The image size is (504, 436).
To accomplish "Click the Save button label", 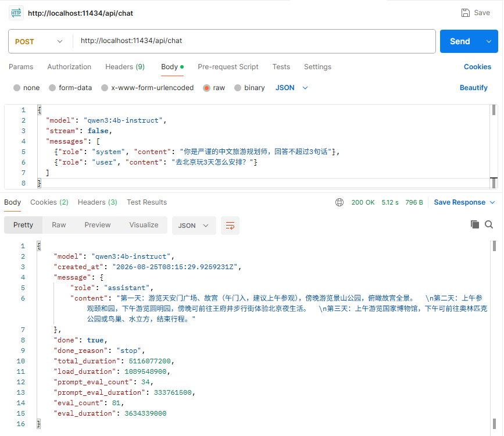I will (482, 13).
